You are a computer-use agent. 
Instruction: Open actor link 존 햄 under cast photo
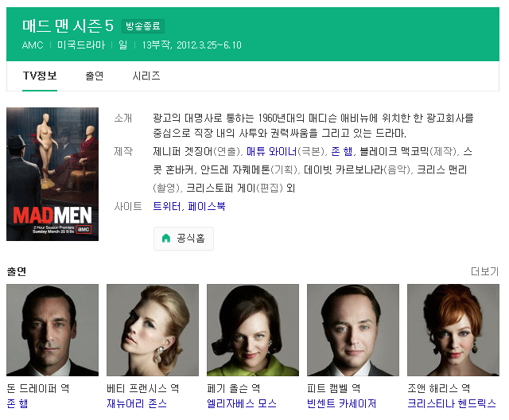[x=17, y=404]
